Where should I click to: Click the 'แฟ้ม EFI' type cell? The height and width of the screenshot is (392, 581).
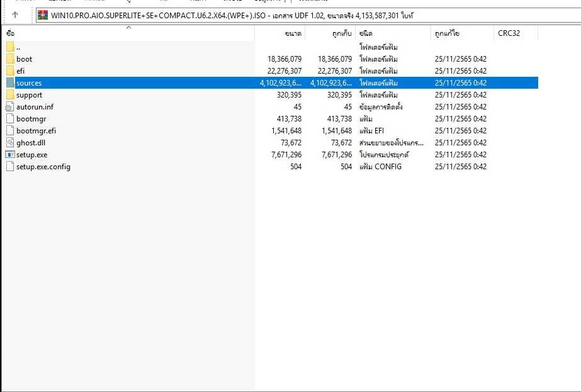tap(371, 130)
